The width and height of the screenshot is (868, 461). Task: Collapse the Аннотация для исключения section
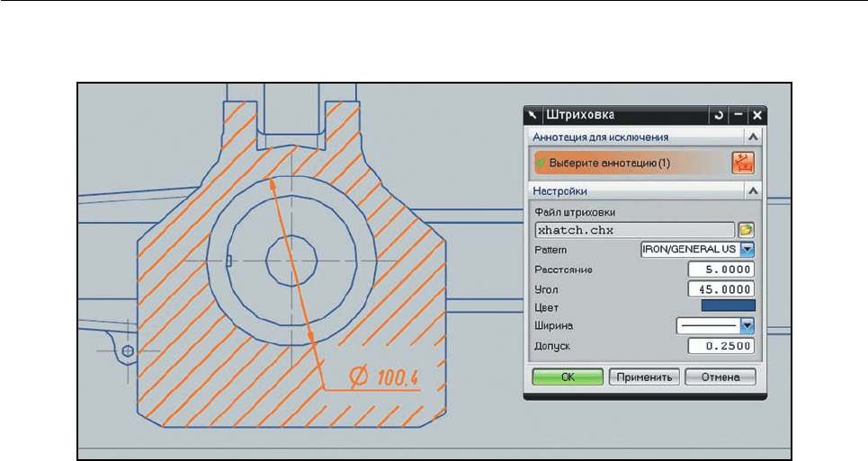click(x=753, y=137)
